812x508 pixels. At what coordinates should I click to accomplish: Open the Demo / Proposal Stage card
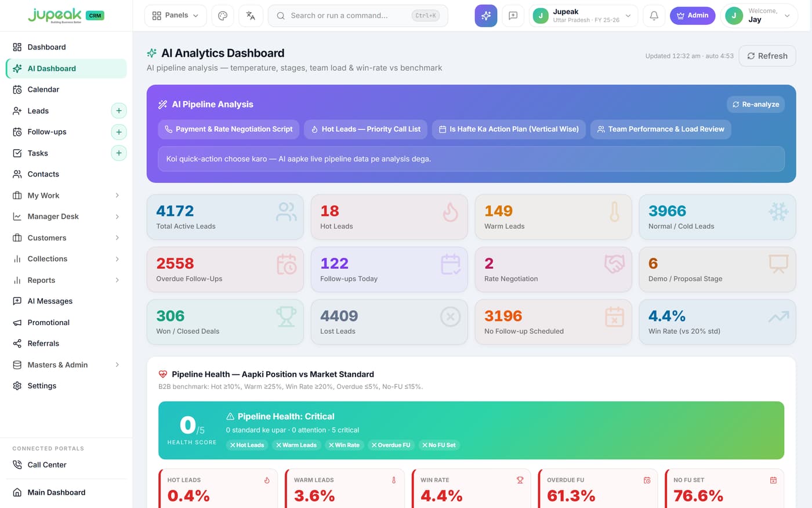point(717,269)
